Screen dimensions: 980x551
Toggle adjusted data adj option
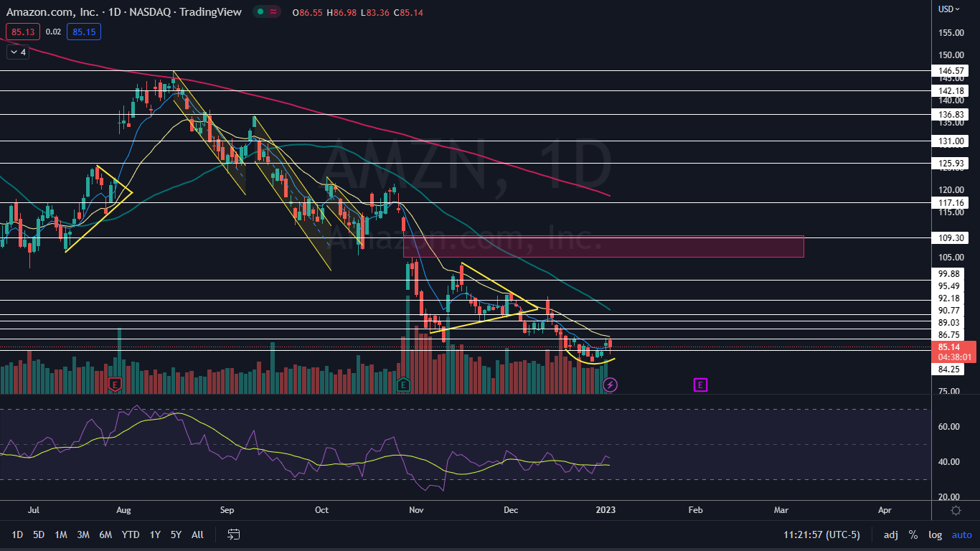coord(891,534)
